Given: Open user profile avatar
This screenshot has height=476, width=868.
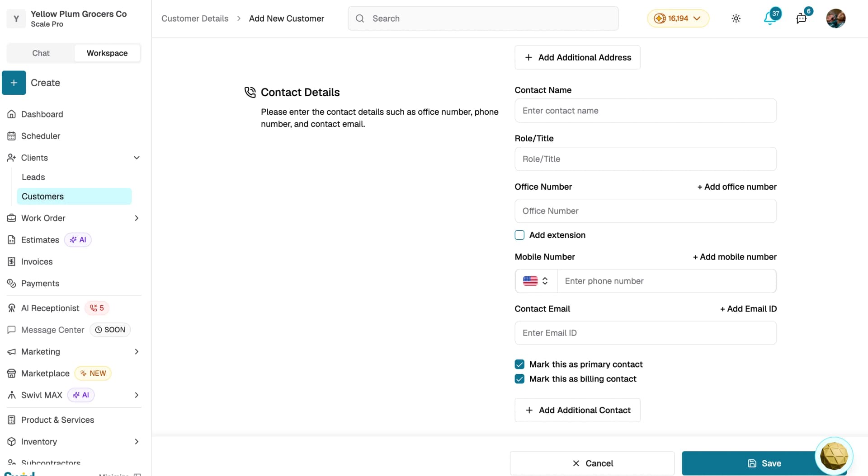Looking at the screenshot, I should tap(835, 19).
